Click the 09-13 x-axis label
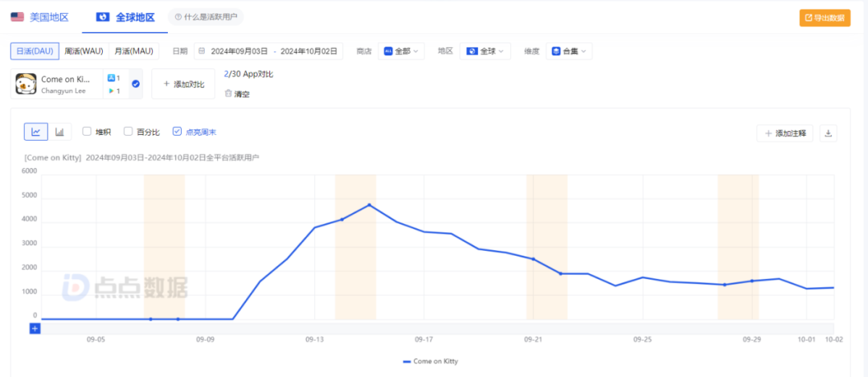 tap(314, 339)
